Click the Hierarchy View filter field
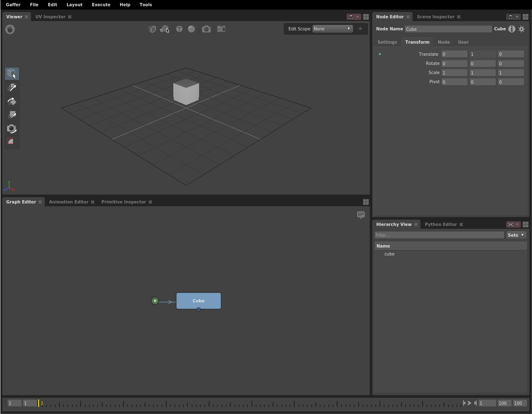 coord(439,235)
